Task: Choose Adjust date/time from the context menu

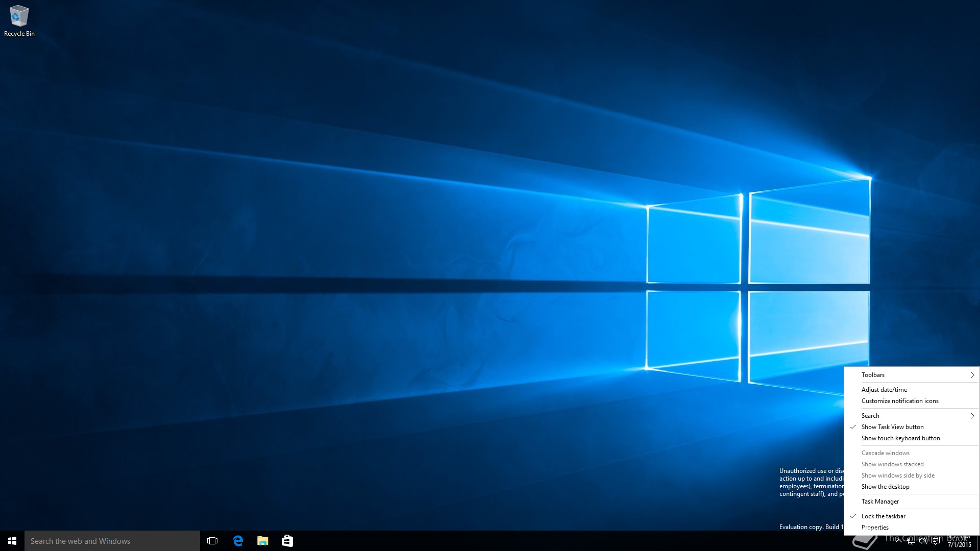Action: point(912,390)
